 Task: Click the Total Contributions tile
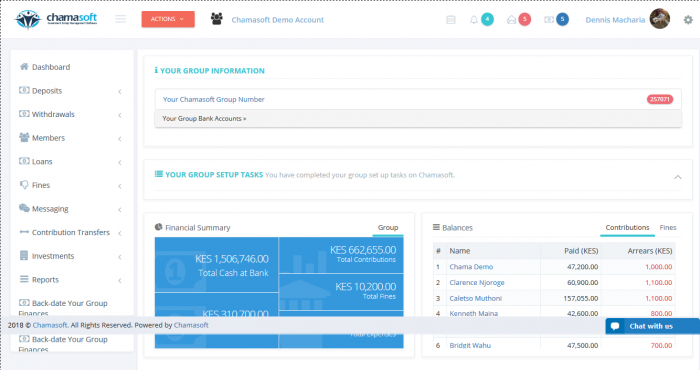click(x=341, y=255)
